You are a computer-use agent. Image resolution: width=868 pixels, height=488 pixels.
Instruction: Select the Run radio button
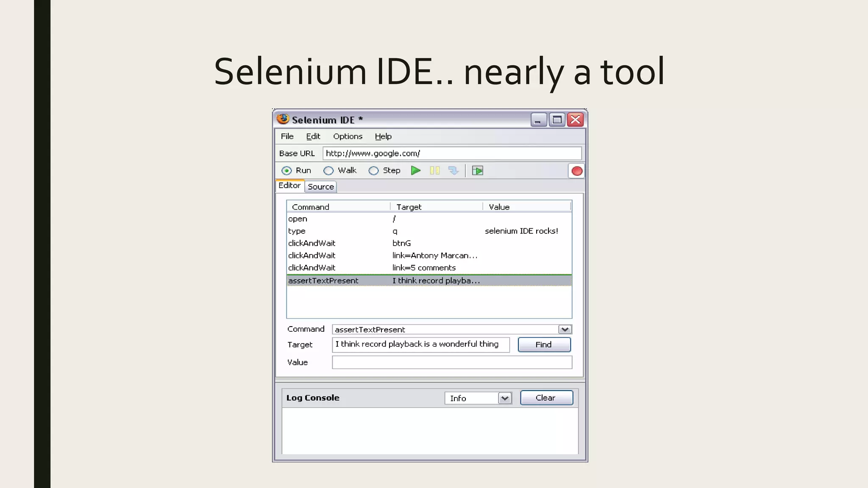coord(287,171)
